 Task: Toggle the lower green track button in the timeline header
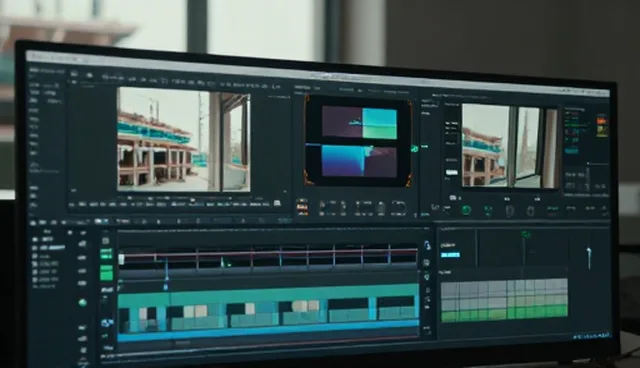pyautogui.click(x=107, y=273)
